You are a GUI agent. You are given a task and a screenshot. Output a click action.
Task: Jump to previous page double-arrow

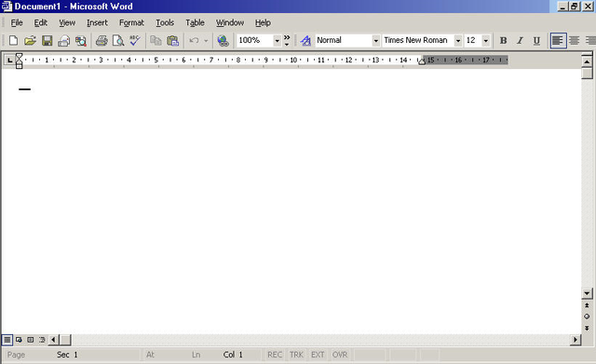pyautogui.click(x=587, y=305)
